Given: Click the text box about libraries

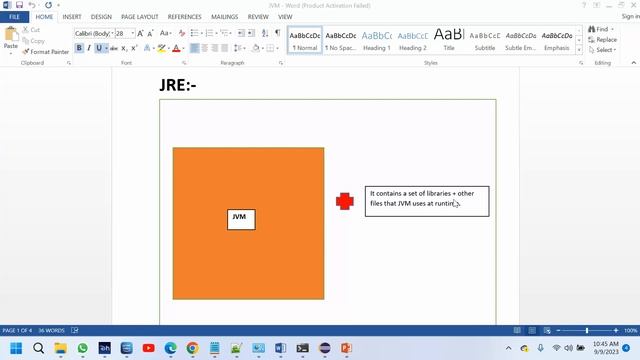Looking at the screenshot, I should (427, 201).
